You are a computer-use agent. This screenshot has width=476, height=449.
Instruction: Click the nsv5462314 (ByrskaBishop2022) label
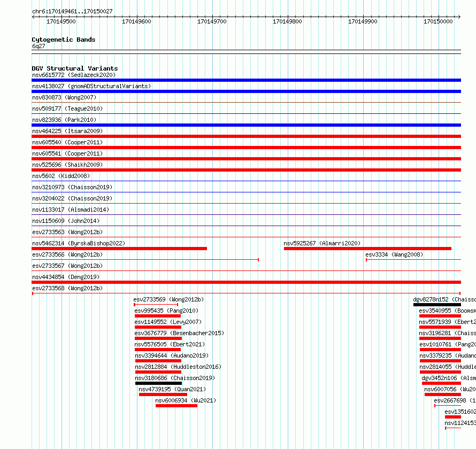79,243
